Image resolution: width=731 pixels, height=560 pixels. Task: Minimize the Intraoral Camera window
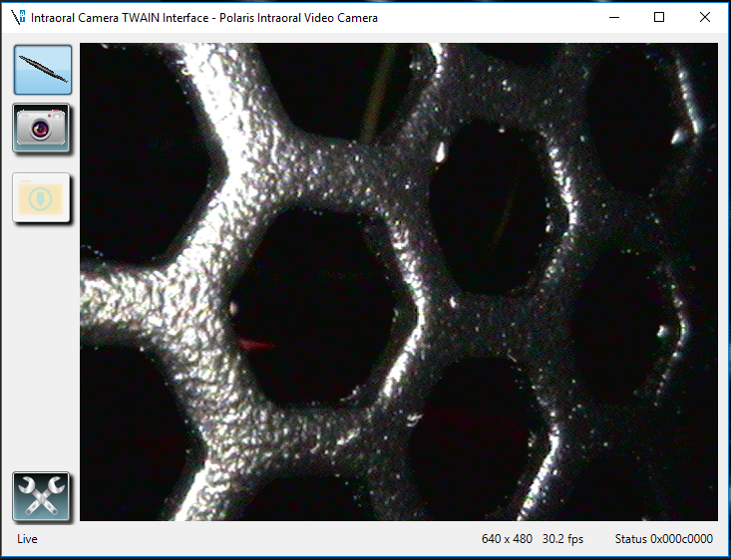[612, 17]
